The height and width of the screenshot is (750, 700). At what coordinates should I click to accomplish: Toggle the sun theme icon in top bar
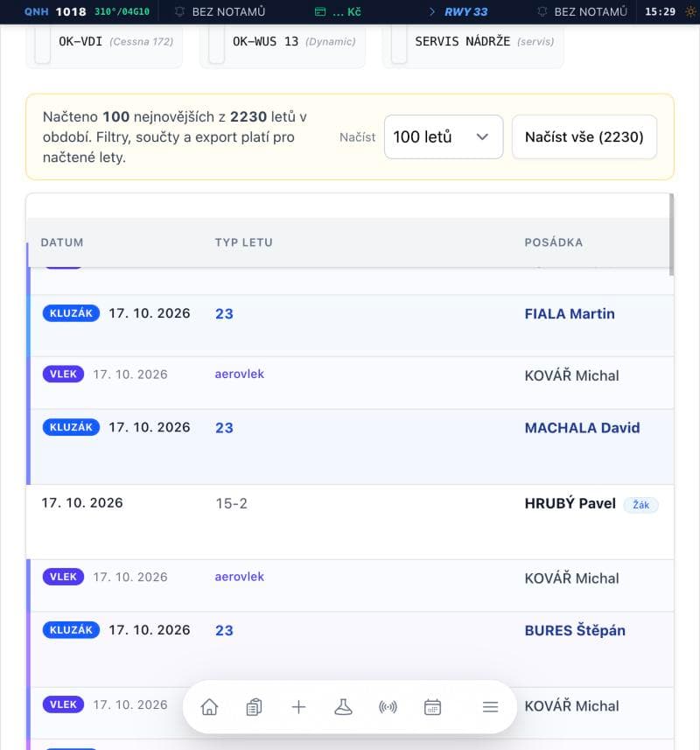coord(690,11)
